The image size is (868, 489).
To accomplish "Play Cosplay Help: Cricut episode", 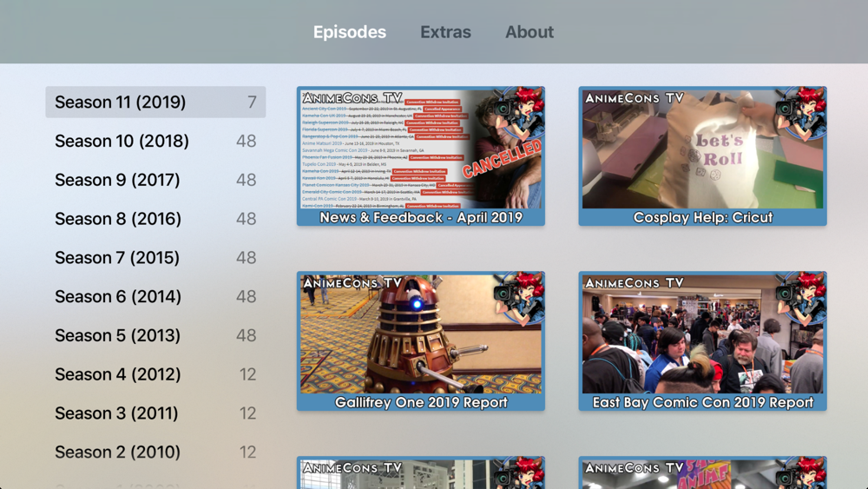I will [x=702, y=155].
